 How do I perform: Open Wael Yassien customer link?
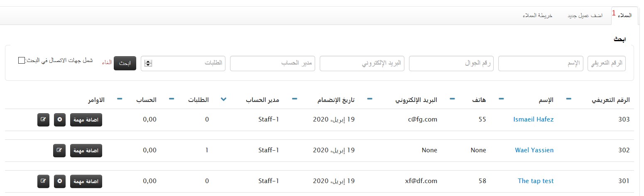point(534,150)
